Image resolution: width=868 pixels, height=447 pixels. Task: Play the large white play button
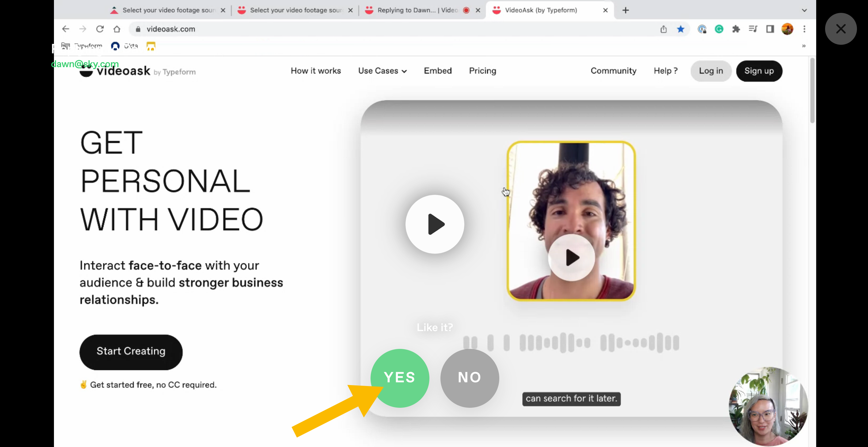pyautogui.click(x=435, y=224)
